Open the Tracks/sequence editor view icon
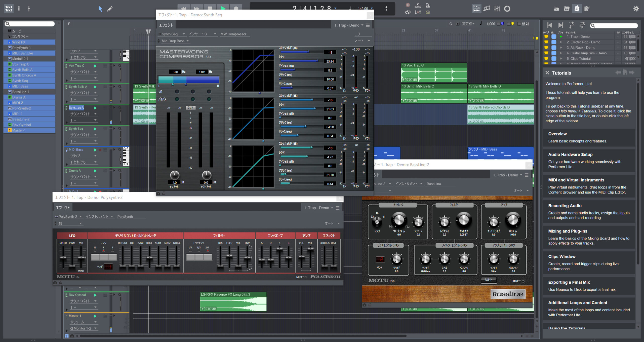Screen dimensions: 644x342 coord(476,9)
